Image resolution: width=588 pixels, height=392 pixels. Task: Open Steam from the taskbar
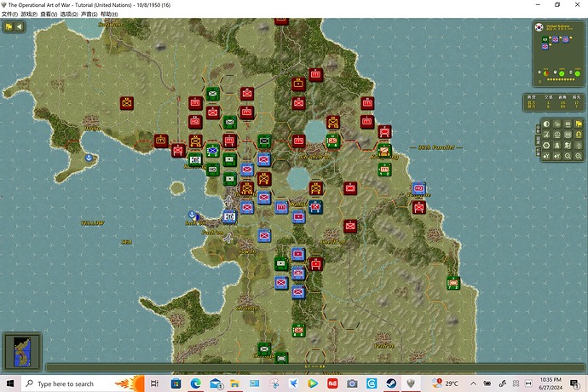[x=391, y=383]
